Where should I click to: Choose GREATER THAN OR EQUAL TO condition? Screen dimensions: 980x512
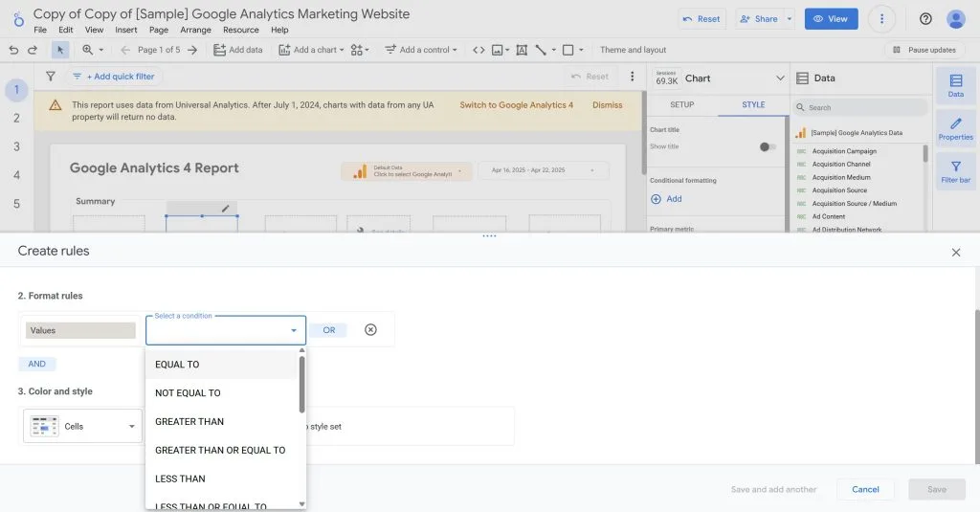click(x=222, y=450)
